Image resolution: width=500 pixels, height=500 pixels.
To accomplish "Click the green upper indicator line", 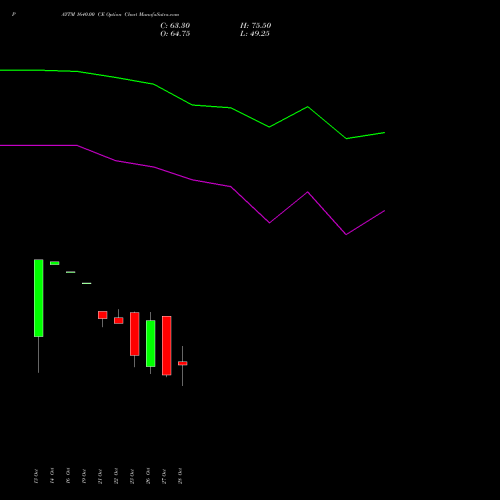I will pyautogui.click(x=193, y=105).
